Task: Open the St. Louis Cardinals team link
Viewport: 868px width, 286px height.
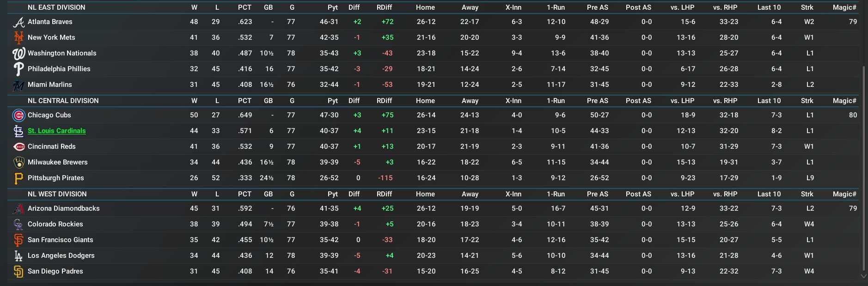Action: pos(57,131)
